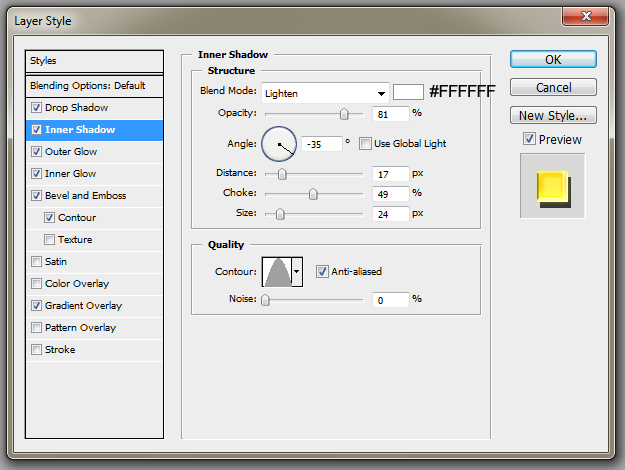Screen dimensions: 625x470
Task: Select the Contour label under Bevel
Action: click(x=77, y=218)
